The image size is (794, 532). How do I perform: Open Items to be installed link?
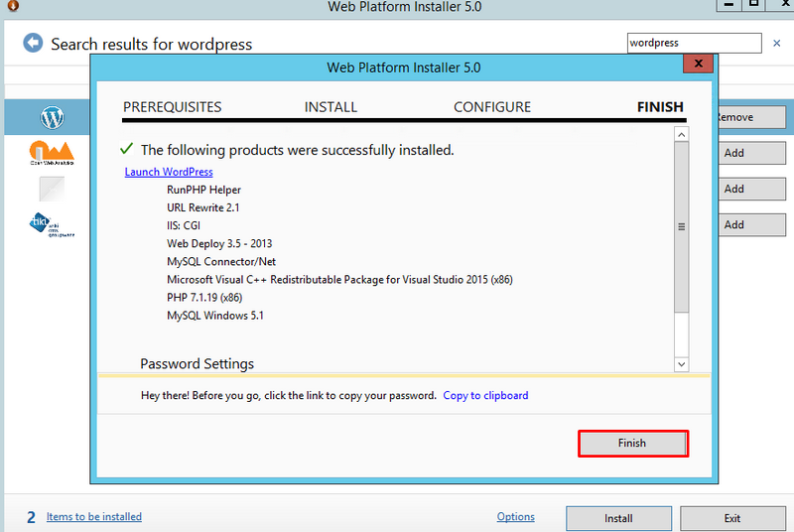[94, 517]
